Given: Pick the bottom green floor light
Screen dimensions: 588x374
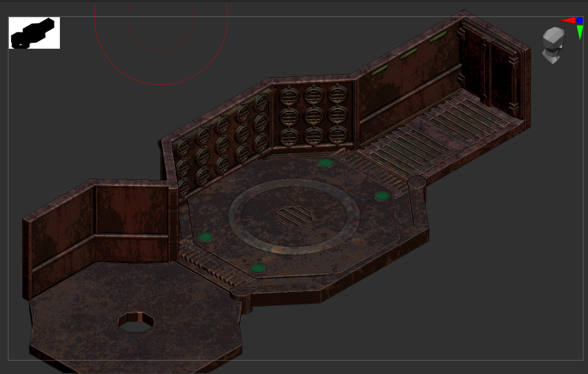Looking at the screenshot, I should [258, 268].
